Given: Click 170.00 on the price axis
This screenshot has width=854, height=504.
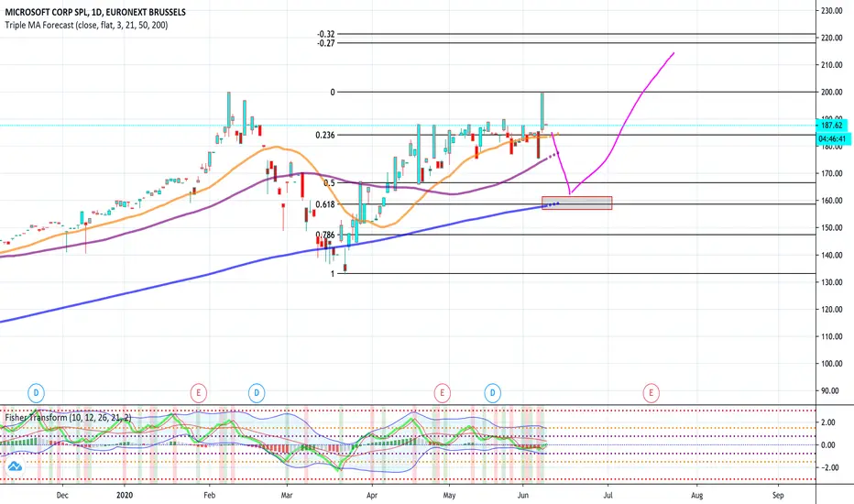Looking at the screenshot, I should 832,173.
